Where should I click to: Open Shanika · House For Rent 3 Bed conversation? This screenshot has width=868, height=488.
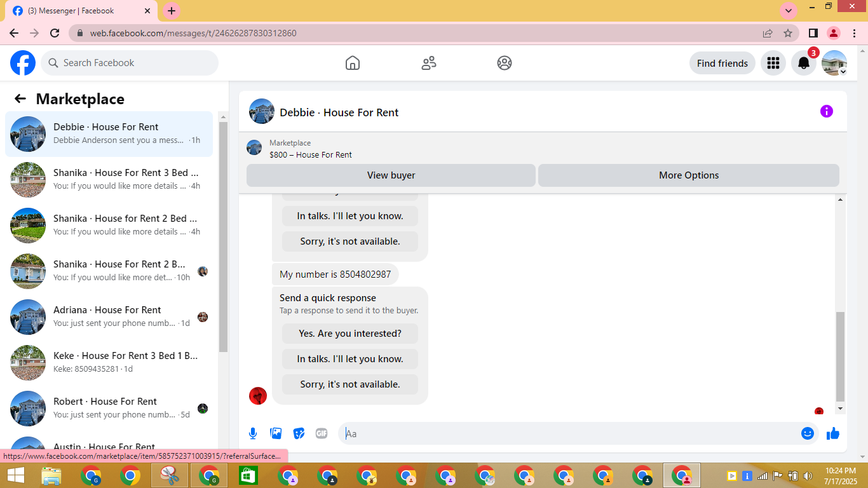pyautogui.click(x=109, y=180)
